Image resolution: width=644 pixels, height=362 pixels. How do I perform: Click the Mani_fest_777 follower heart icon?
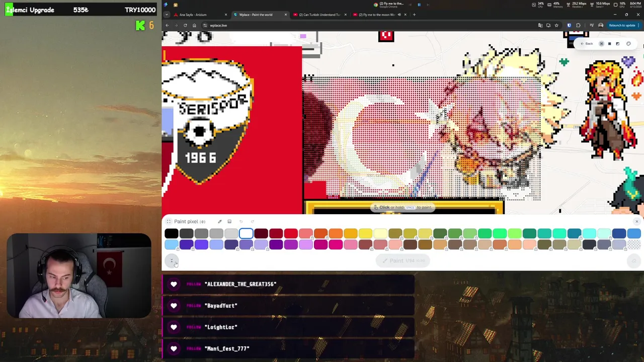174,348
